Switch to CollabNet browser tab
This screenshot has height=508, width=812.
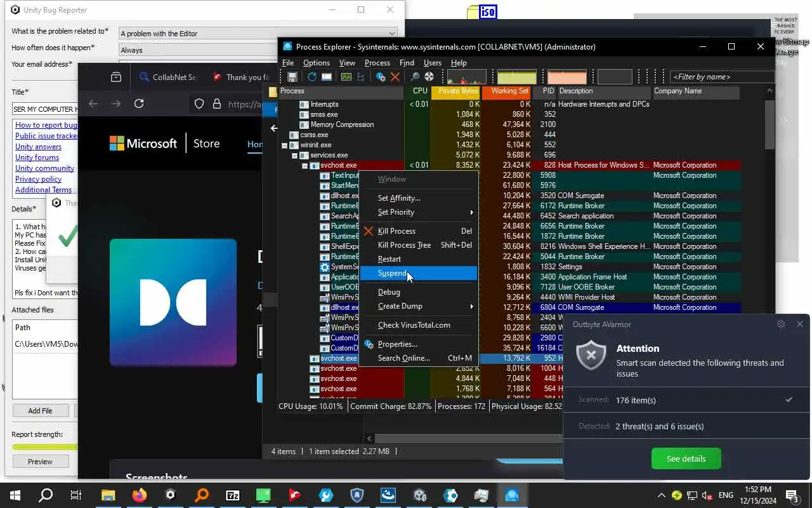167,77
